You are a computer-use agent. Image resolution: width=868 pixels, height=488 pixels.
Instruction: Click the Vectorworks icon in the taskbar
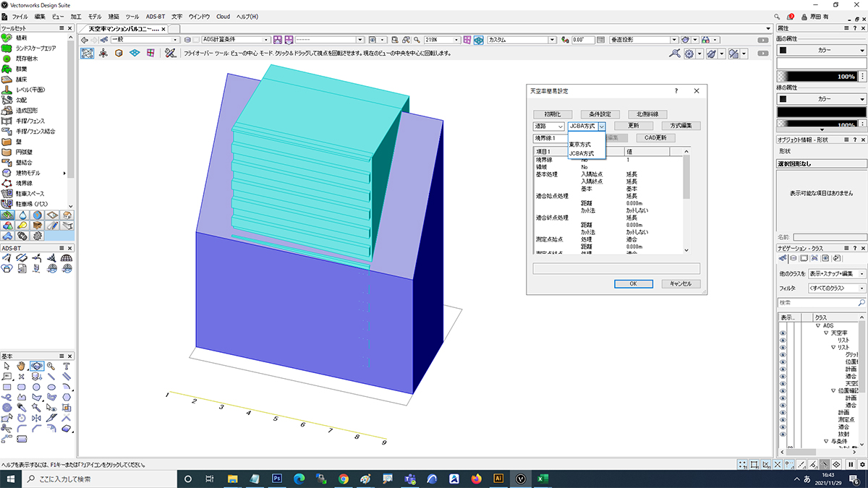click(520, 479)
